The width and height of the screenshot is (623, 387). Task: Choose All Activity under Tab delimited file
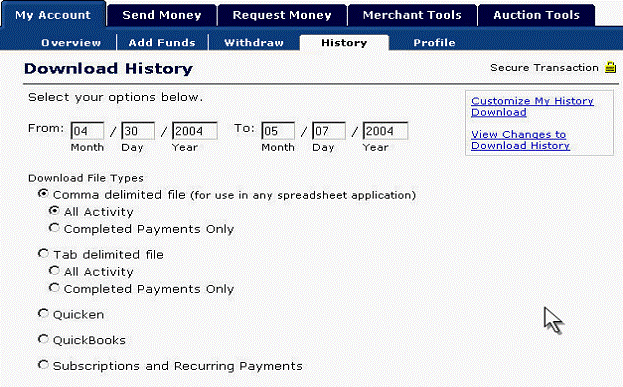[x=54, y=270]
